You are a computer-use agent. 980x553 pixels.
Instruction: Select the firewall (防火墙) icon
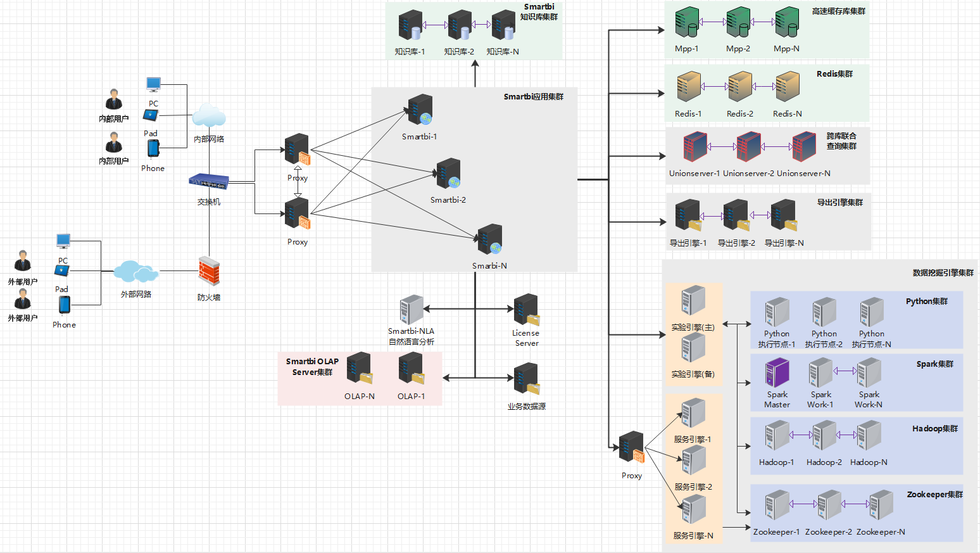208,271
